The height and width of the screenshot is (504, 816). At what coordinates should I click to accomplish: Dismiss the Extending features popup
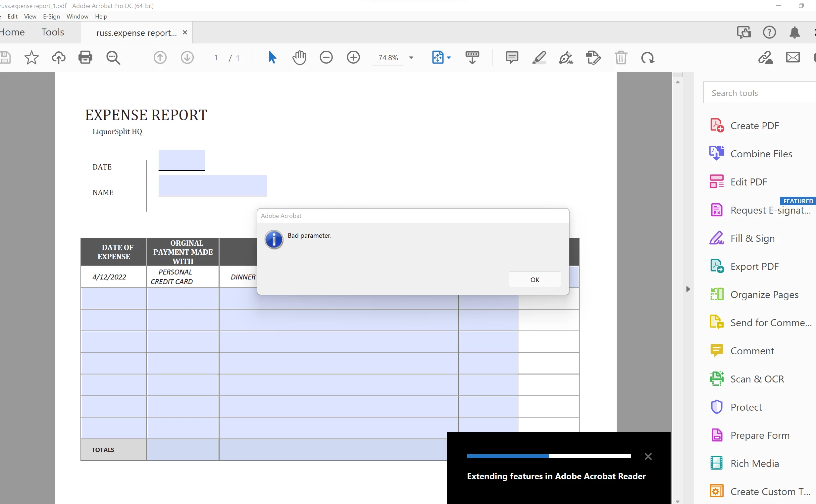click(x=648, y=456)
